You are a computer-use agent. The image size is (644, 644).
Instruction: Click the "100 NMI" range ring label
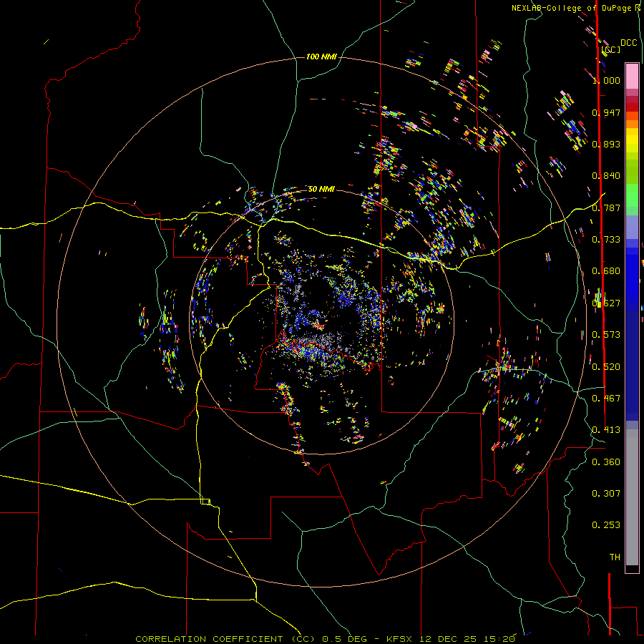pos(321,57)
